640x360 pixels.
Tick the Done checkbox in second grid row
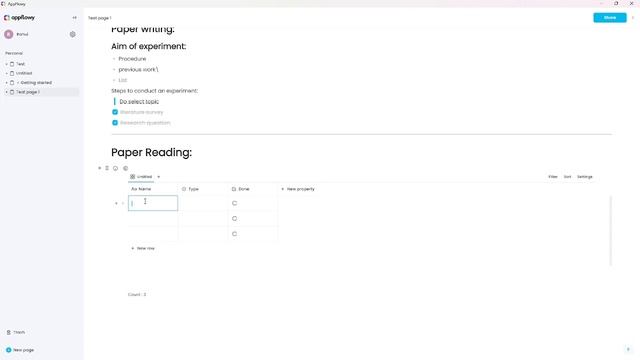click(x=234, y=218)
